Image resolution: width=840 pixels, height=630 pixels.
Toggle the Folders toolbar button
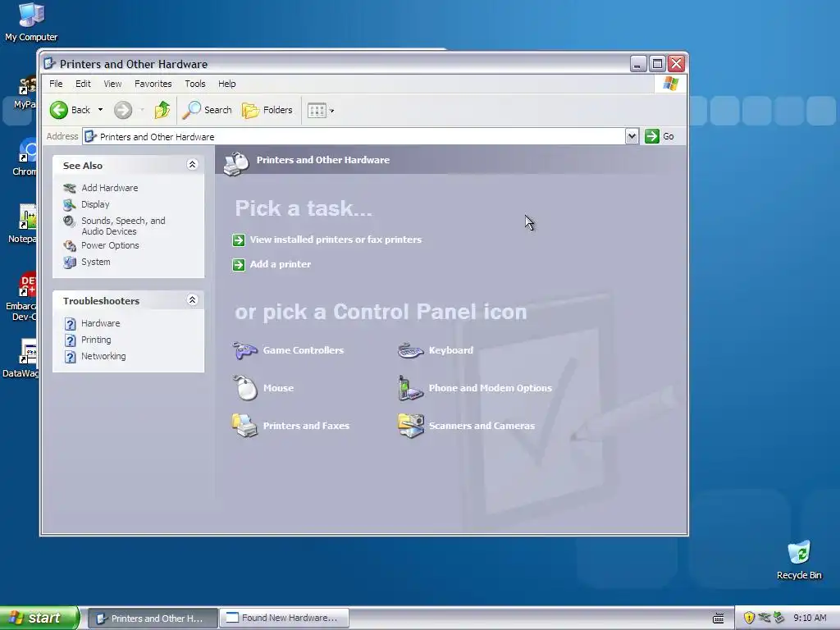267,110
